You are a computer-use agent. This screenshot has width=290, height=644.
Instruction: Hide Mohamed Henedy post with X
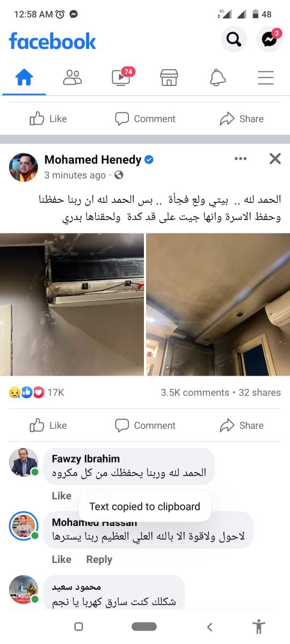275,158
